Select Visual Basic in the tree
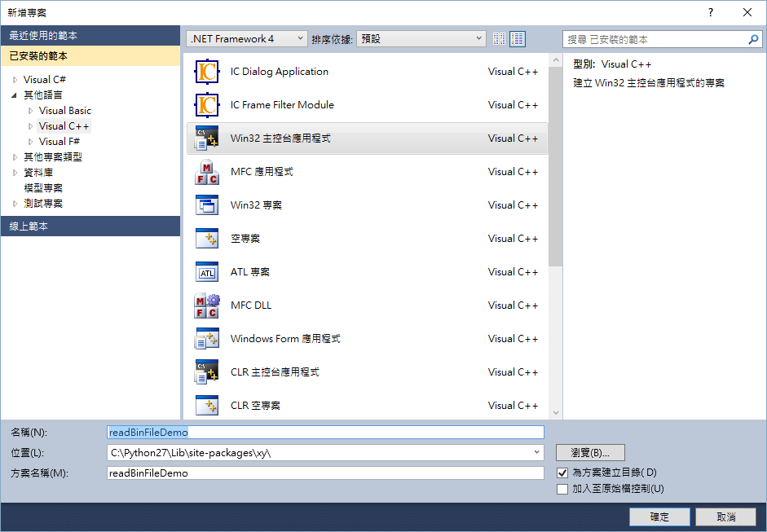 point(65,111)
